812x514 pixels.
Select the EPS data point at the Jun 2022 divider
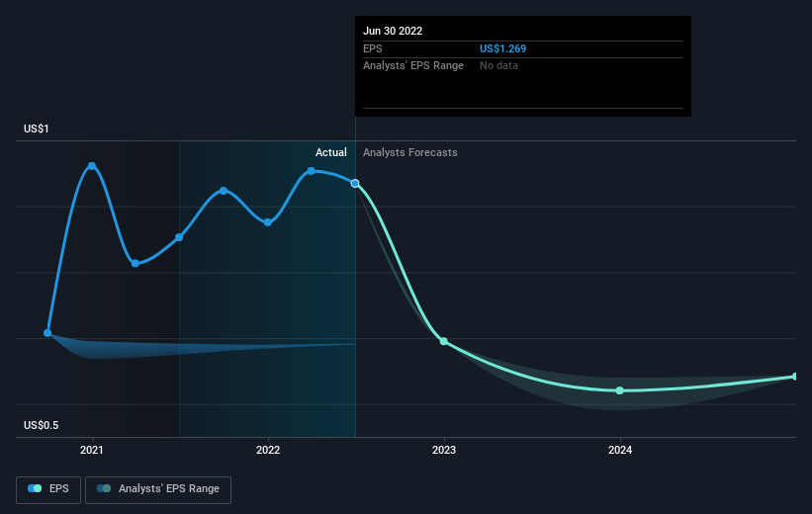coord(355,183)
